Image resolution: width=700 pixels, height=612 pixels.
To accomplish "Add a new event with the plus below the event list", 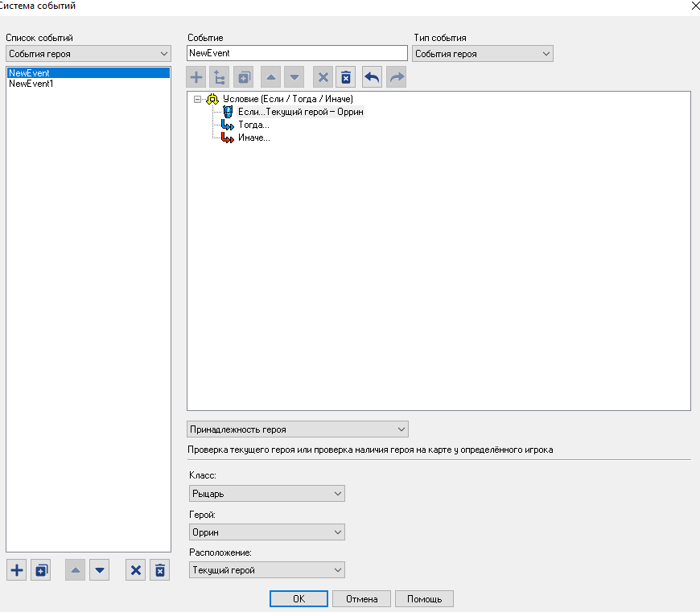I will tap(17, 570).
